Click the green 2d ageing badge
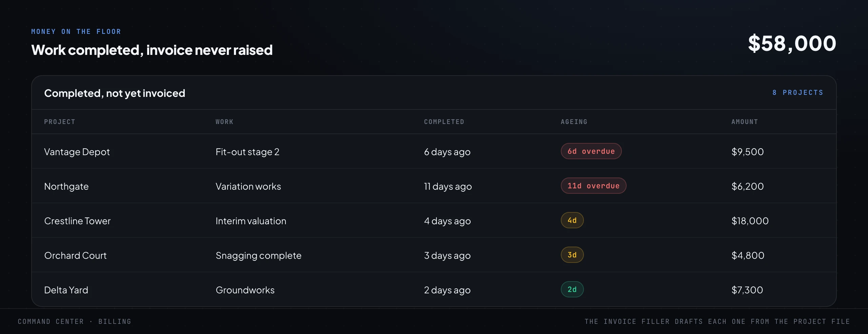This screenshot has height=334, width=868. pos(572,289)
